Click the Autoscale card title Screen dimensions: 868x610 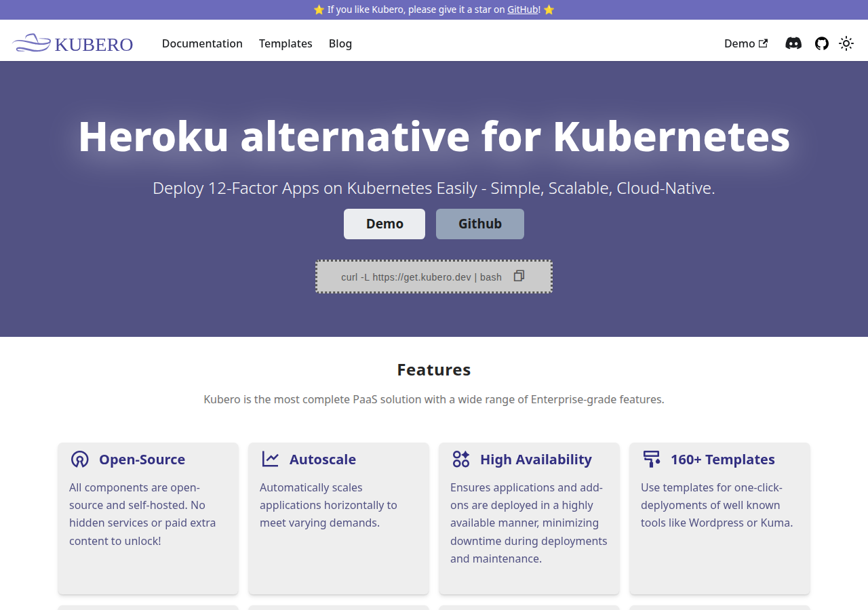[x=323, y=460]
